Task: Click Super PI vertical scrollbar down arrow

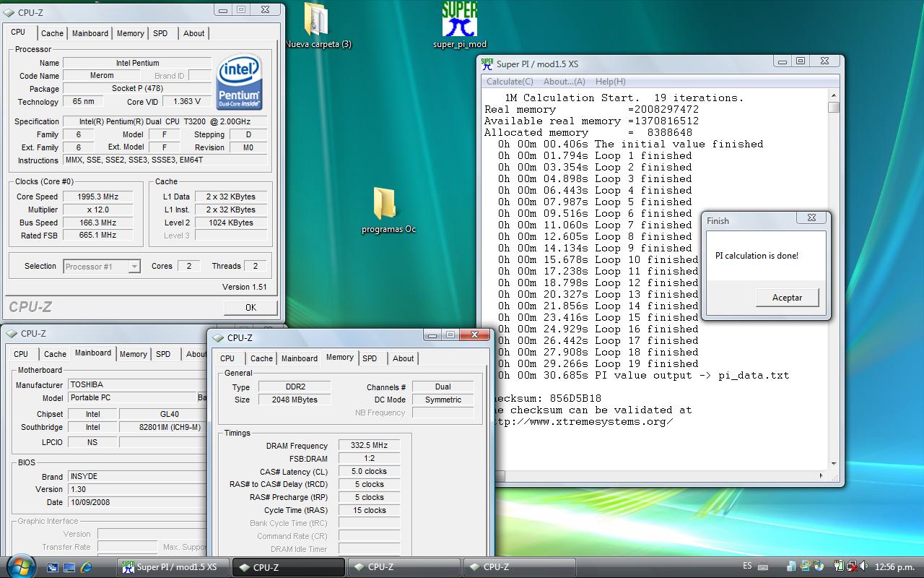Action: tap(834, 464)
